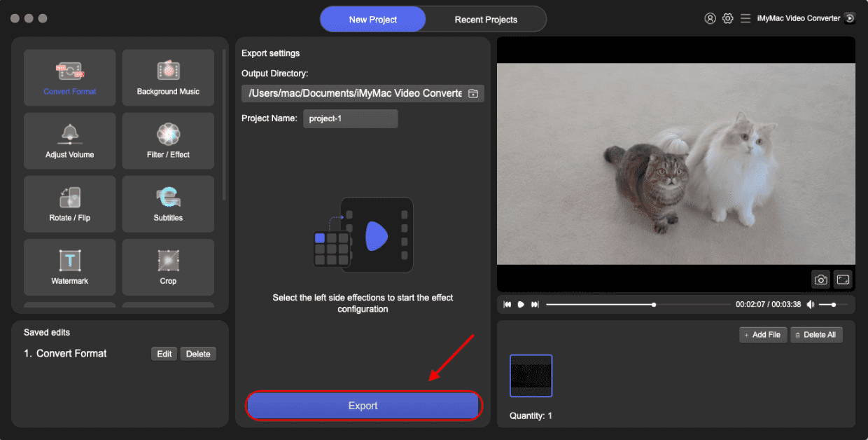Browse for a different output directory
868x440 pixels.
[472, 93]
